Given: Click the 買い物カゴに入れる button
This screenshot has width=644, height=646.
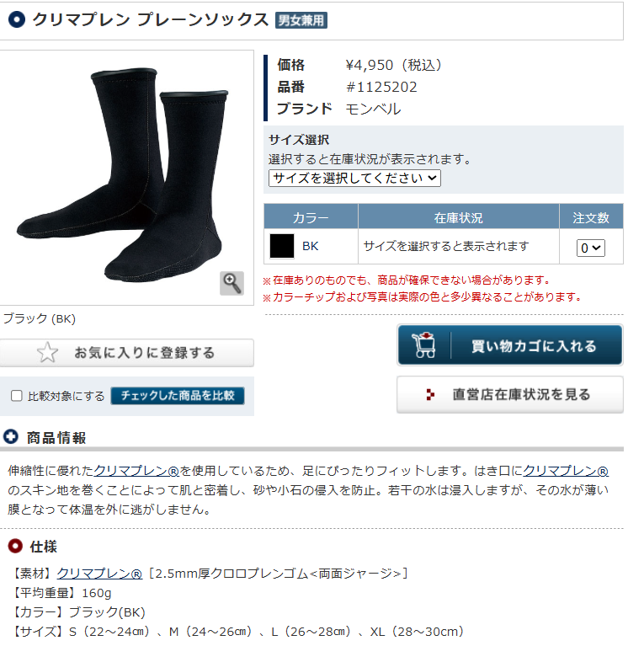Looking at the screenshot, I should coord(510,345).
